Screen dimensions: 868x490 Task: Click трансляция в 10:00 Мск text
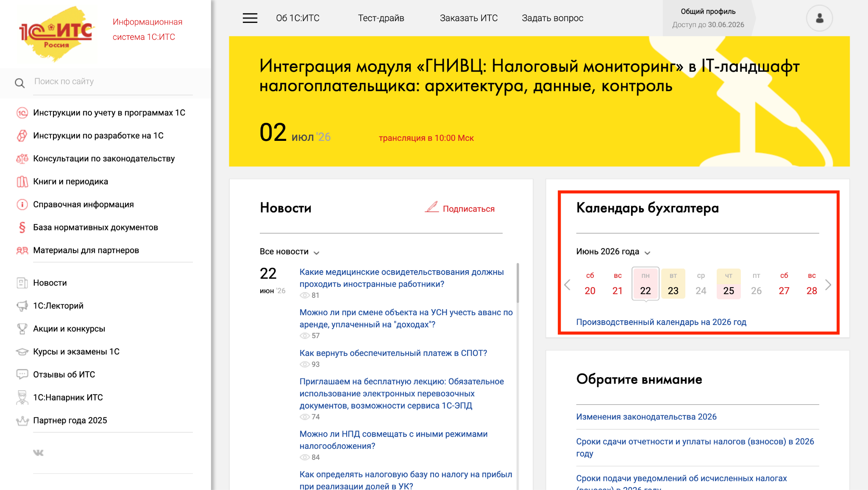click(426, 138)
